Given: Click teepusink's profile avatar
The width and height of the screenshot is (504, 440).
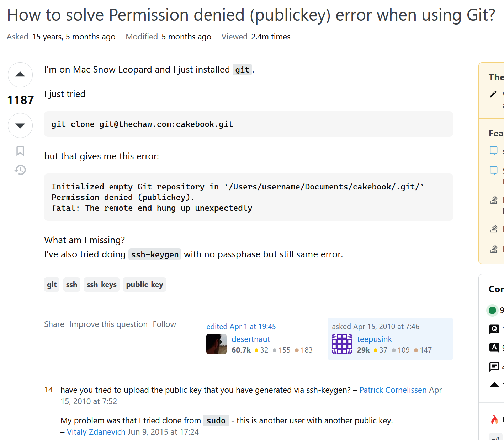Looking at the screenshot, I should click(x=342, y=344).
